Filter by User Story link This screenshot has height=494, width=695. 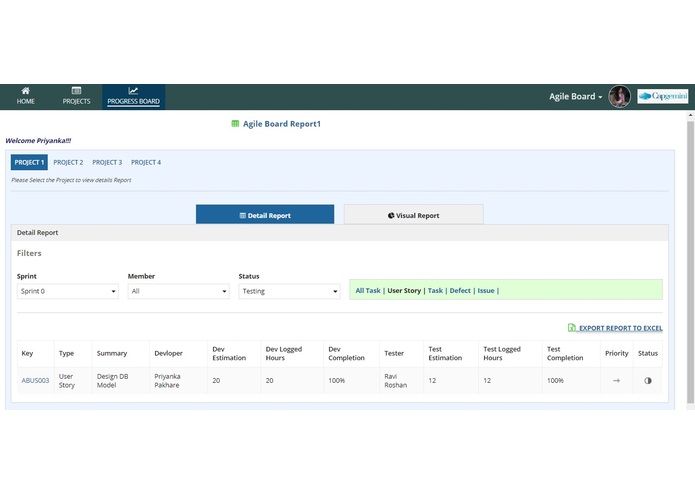(404, 291)
